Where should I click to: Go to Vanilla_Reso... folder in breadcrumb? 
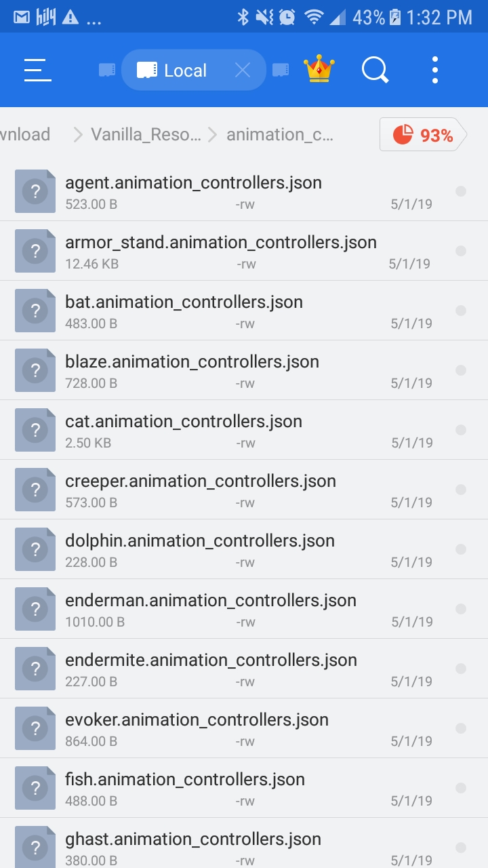[x=146, y=135]
